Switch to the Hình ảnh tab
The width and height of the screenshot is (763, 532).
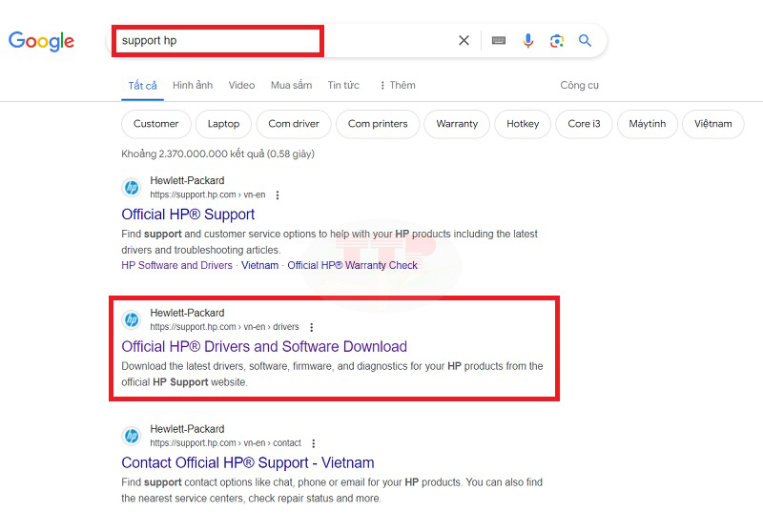pos(193,85)
